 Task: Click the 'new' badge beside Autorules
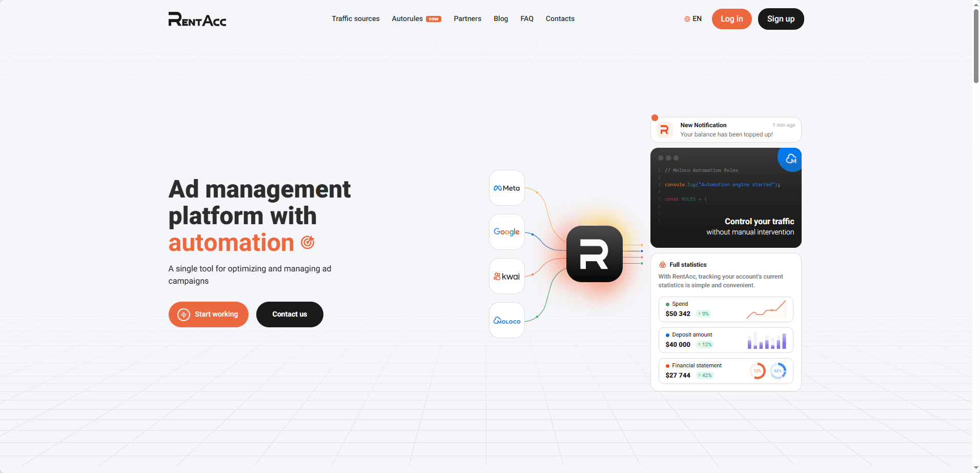[x=434, y=19]
